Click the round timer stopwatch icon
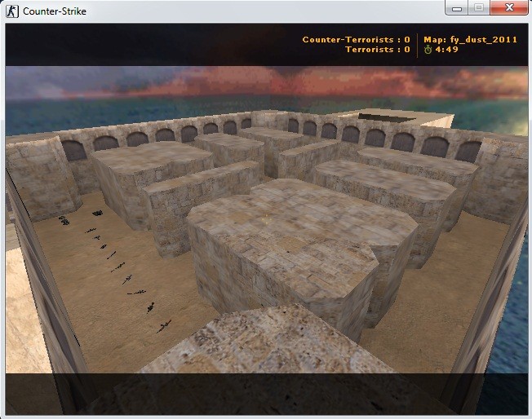 pyautogui.click(x=428, y=50)
